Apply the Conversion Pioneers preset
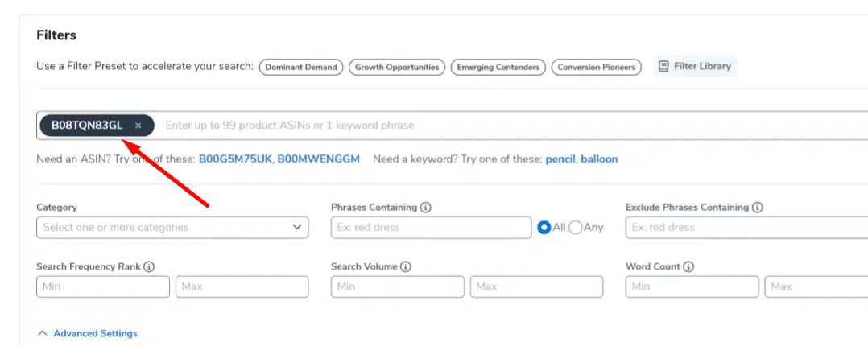 pos(597,68)
